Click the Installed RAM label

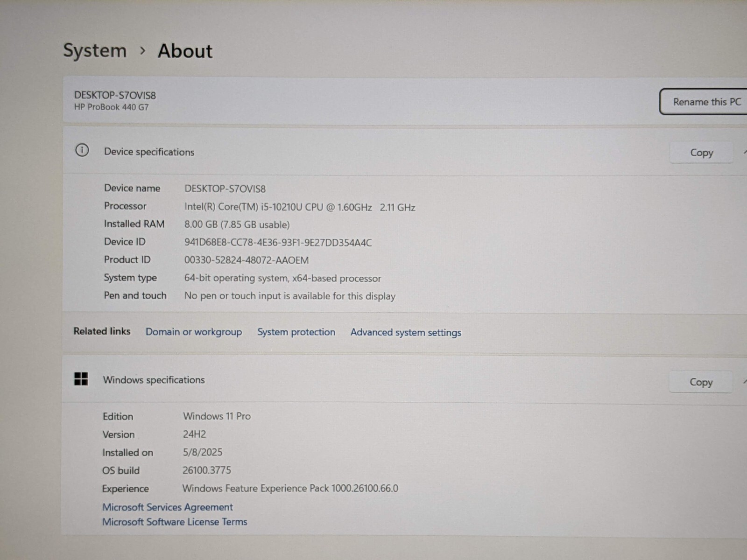(x=134, y=224)
